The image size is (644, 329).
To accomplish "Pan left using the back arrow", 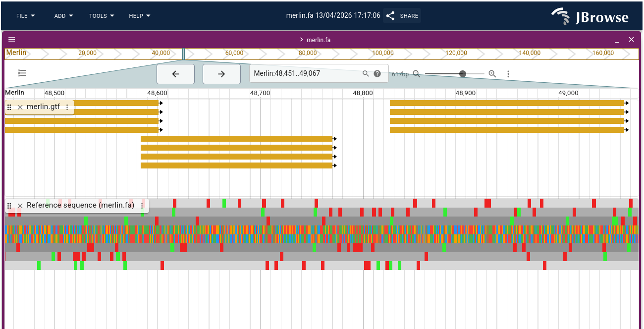I will 175,73.
